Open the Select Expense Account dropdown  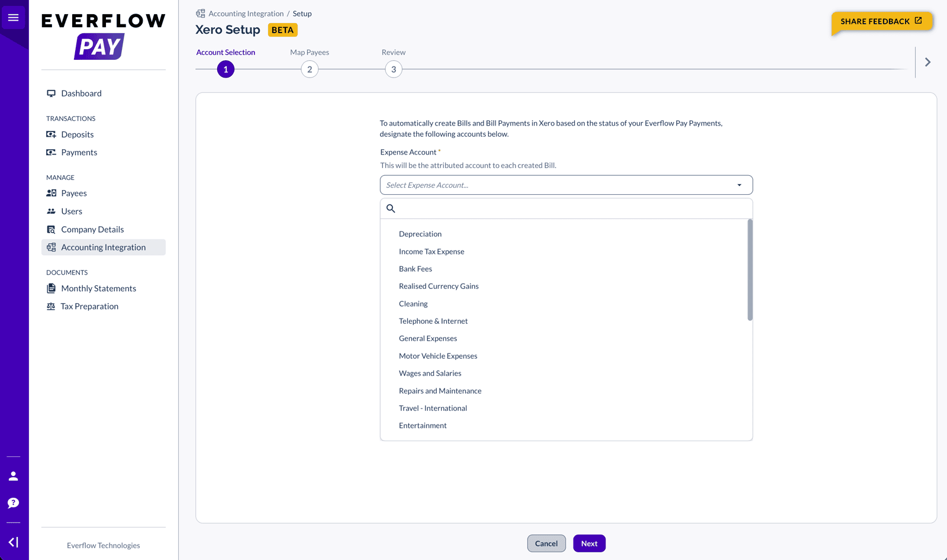[x=566, y=185]
